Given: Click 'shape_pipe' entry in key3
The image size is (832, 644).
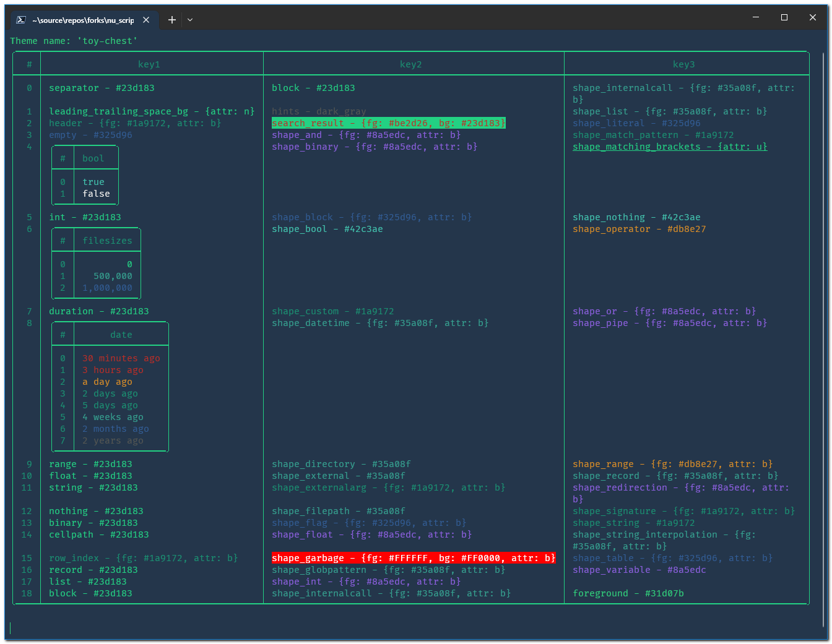Looking at the screenshot, I should click(670, 323).
